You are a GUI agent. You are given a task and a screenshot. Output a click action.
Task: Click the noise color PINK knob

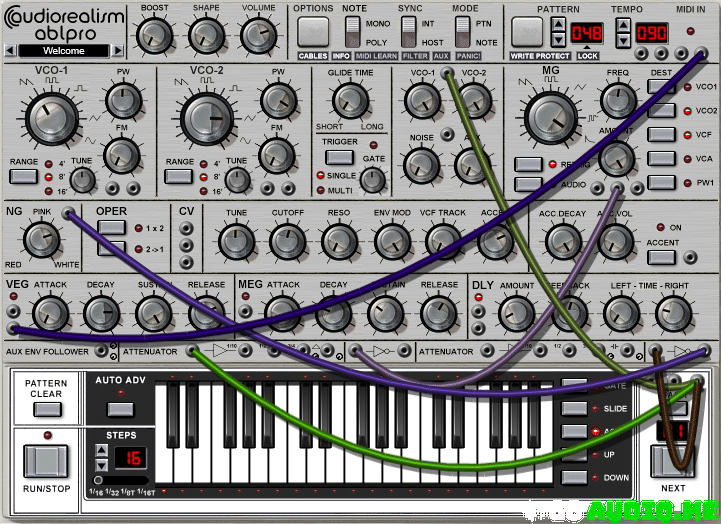tap(41, 239)
